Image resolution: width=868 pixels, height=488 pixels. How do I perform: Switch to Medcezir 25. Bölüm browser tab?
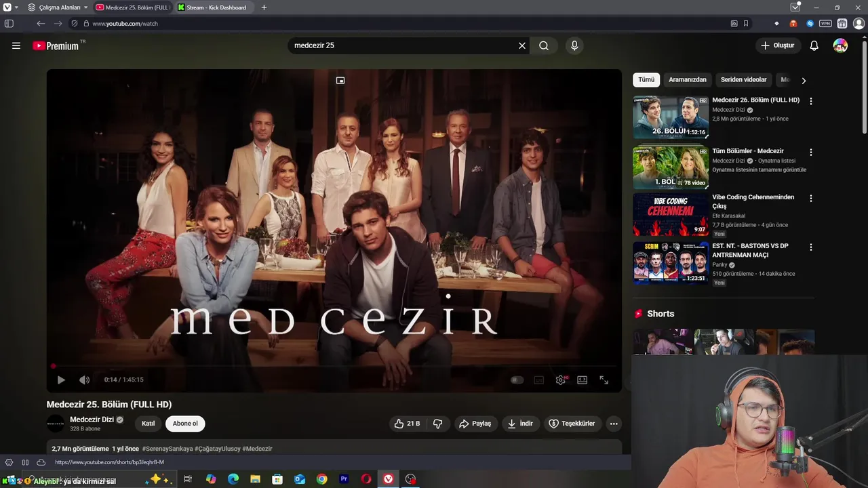point(133,7)
